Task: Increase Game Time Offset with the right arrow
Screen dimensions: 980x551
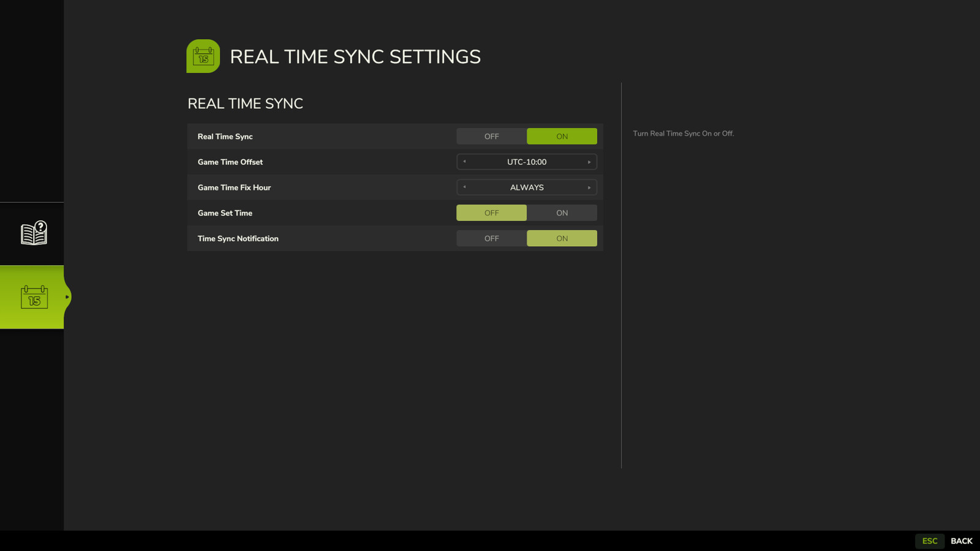Action: tap(589, 162)
